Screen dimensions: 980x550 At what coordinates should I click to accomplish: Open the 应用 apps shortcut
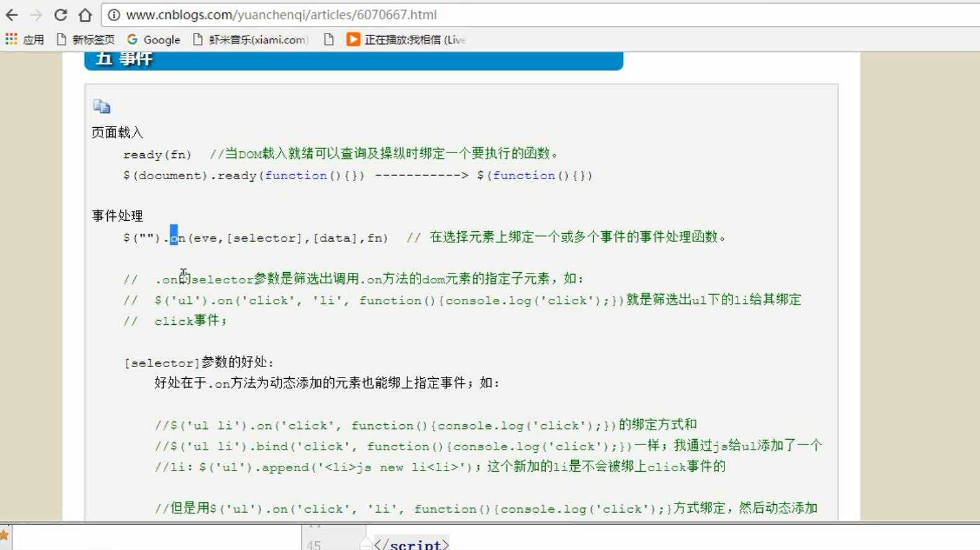pos(25,40)
